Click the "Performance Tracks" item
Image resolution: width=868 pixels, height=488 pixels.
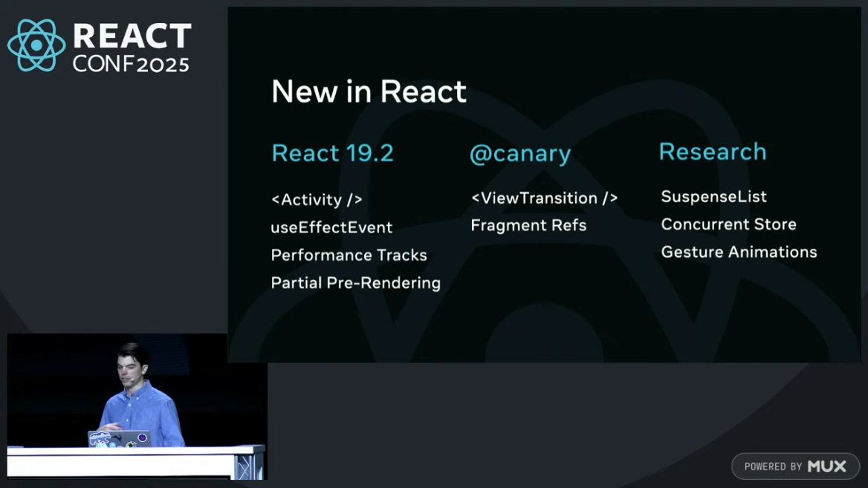[349, 255]
